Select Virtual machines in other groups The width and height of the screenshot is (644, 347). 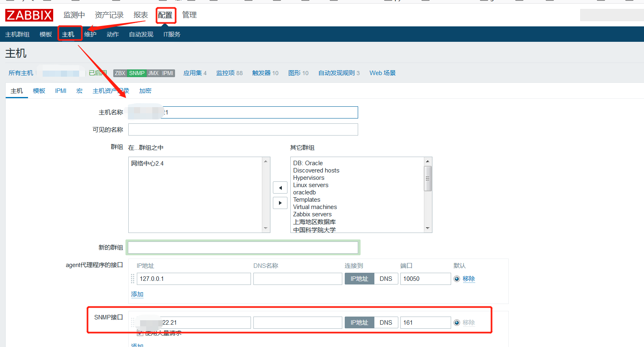click(x=315, y=207)
